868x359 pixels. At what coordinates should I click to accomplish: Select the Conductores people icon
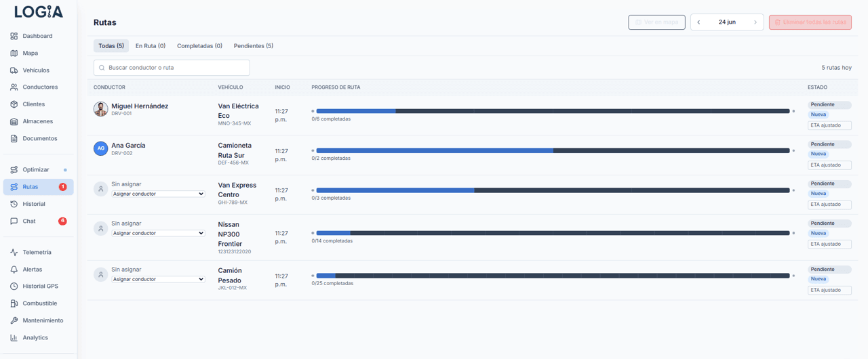14,87
